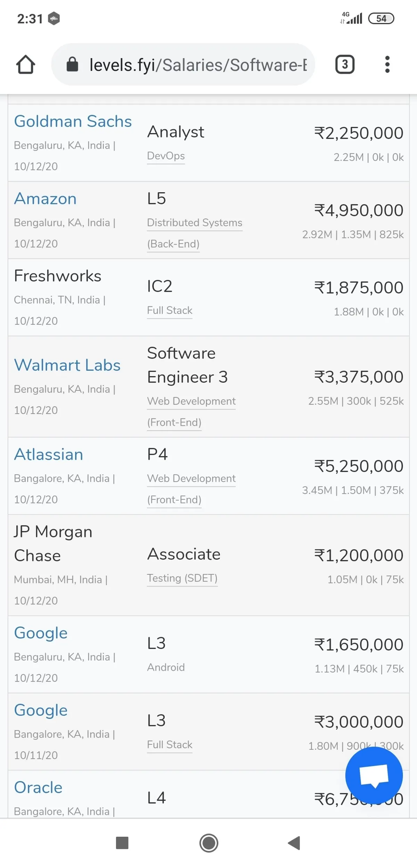Open the three-dot browser menu
The image size is (417, 868).
click(387, 64)
